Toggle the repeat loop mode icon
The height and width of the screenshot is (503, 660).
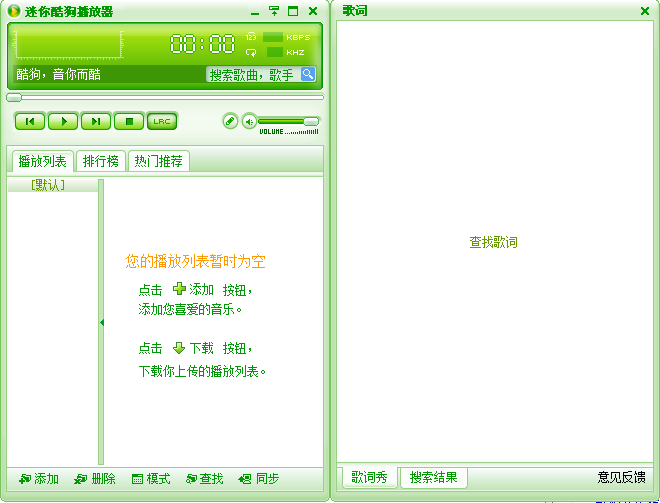pos(251,52)
